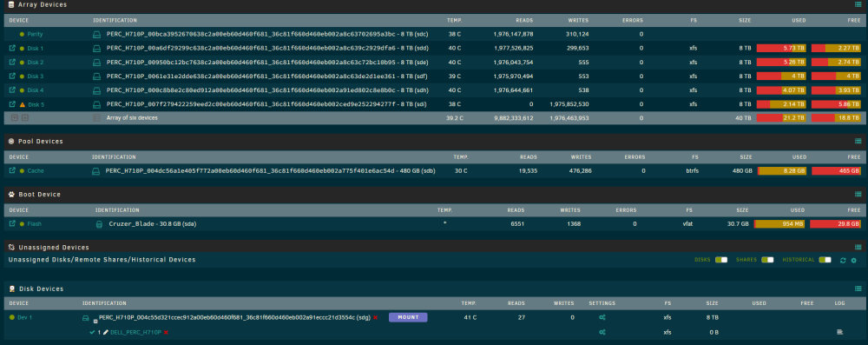Toggle Array Devices panel view icon

(x=858, y=4)
